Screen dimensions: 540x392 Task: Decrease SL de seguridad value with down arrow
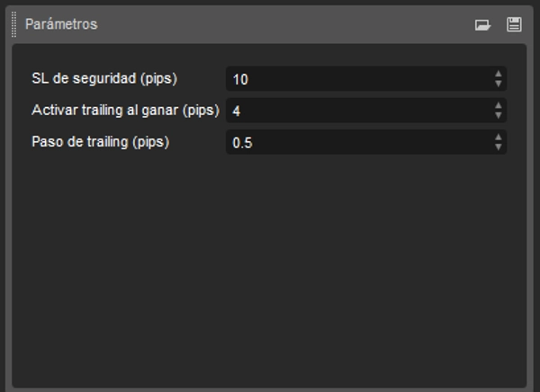[499, 84]
